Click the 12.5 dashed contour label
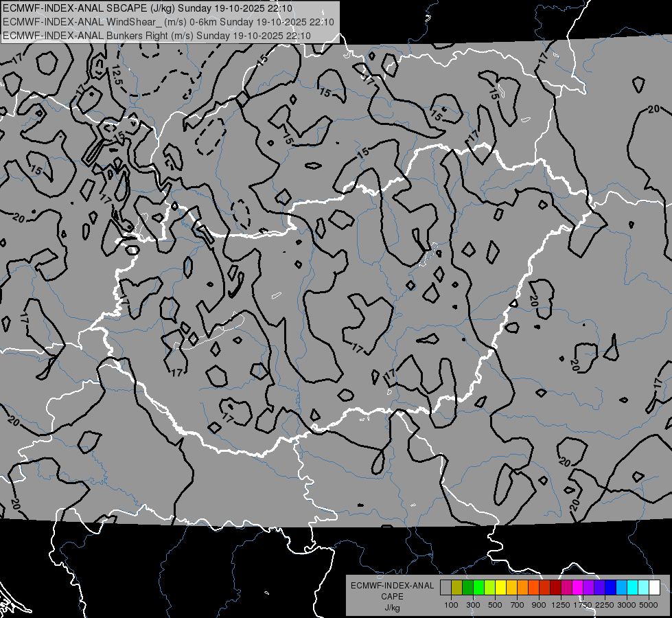672x618 pixels. pyautogui.click(x=117, y=75)
